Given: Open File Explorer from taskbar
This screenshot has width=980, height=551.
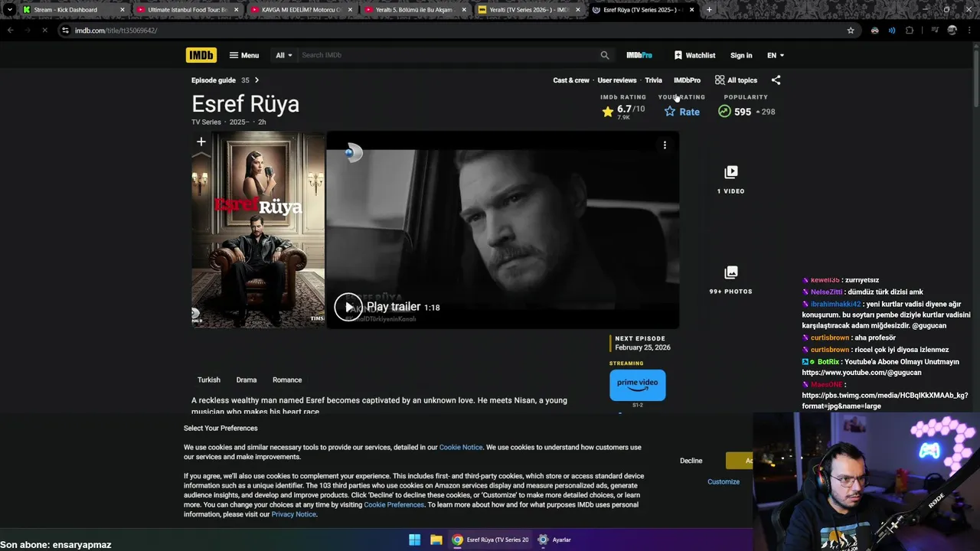Looking at the screenshot, I should click(436, 540).
